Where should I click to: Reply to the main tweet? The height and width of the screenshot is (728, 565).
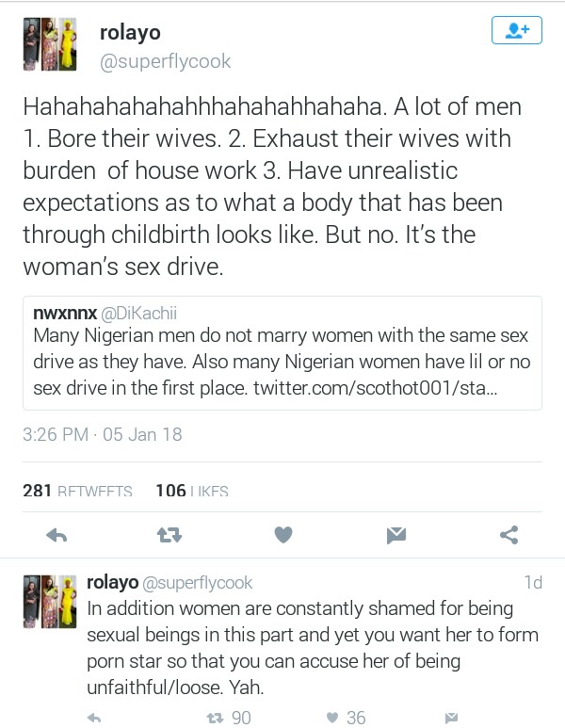[56, 535]
